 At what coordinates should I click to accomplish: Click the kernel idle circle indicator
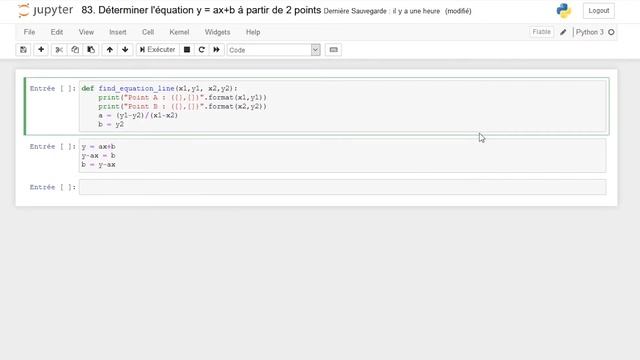611,32
